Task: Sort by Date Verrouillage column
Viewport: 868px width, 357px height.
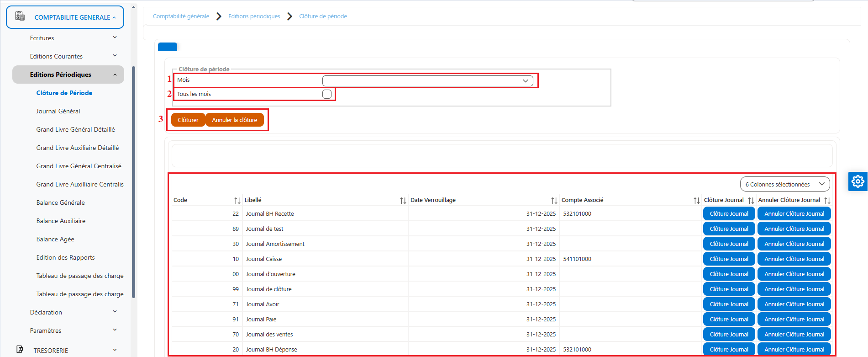Action: click(554, 200)
